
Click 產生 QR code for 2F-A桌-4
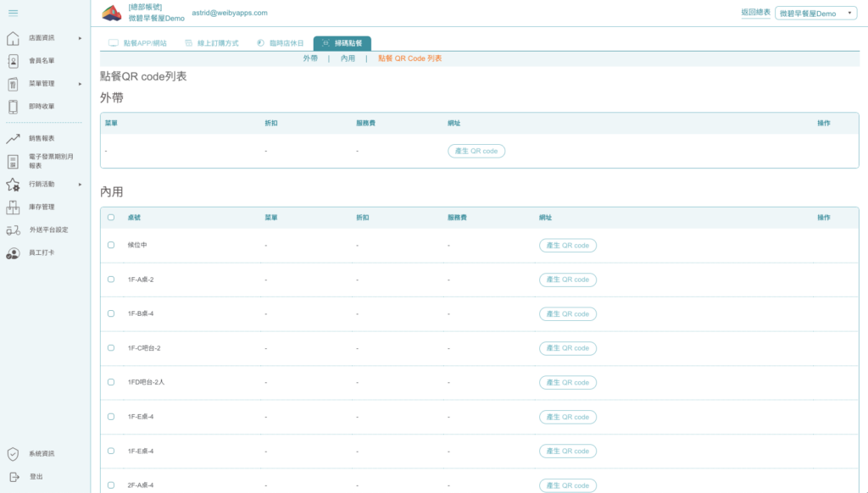[x=567, y=486]
